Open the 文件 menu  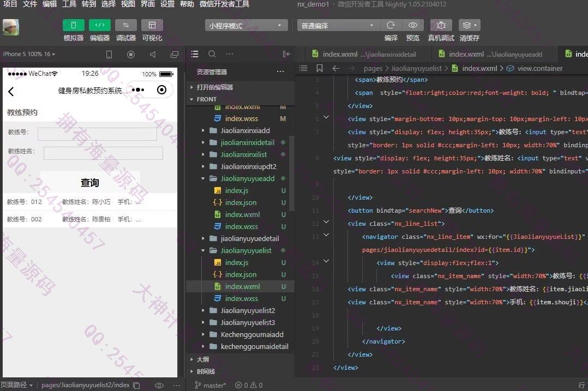(29, 4)
